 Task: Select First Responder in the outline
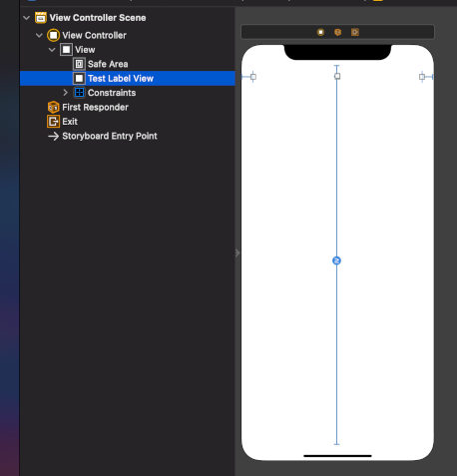(128, 107)
